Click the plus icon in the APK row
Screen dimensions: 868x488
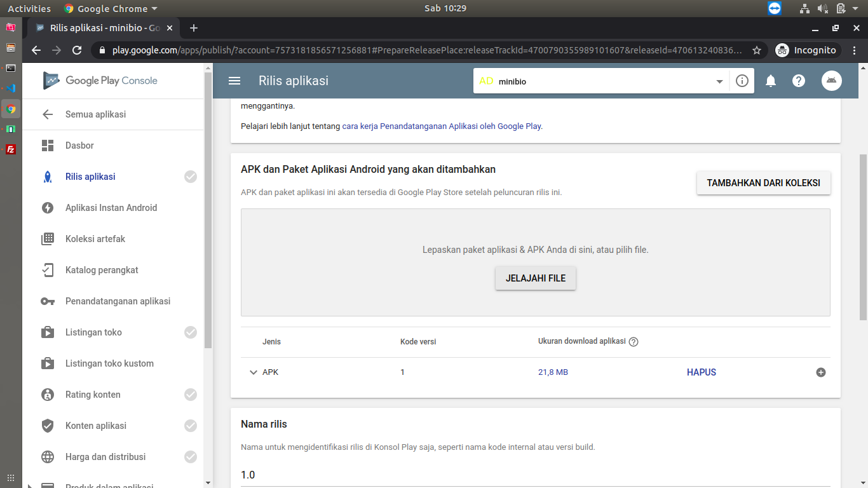[x=821, y=372]
